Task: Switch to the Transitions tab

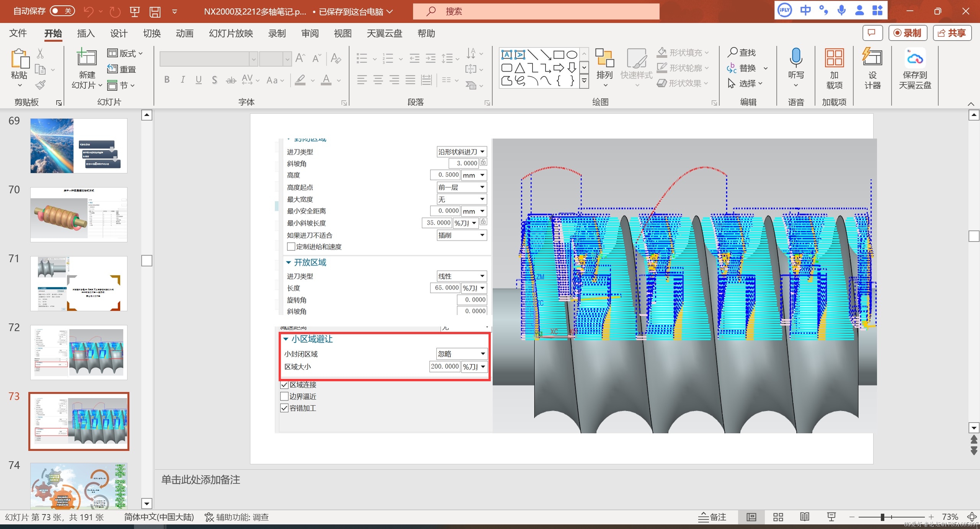Action: (152, 33)
